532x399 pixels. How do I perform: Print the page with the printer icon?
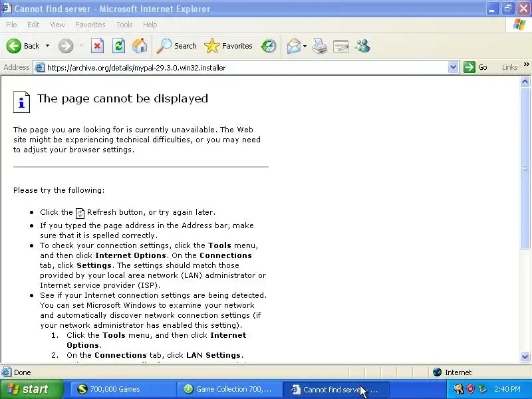coord(320,46)
